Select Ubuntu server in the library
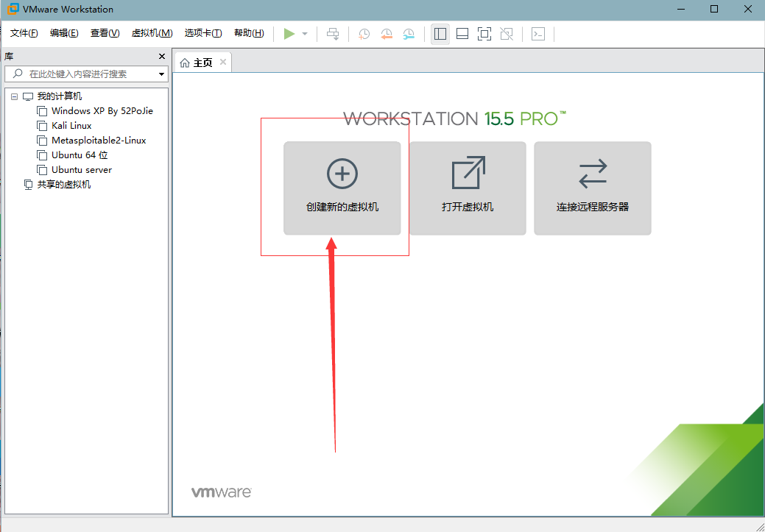Screen dimensions: 765x532 (x=82, y=170)
